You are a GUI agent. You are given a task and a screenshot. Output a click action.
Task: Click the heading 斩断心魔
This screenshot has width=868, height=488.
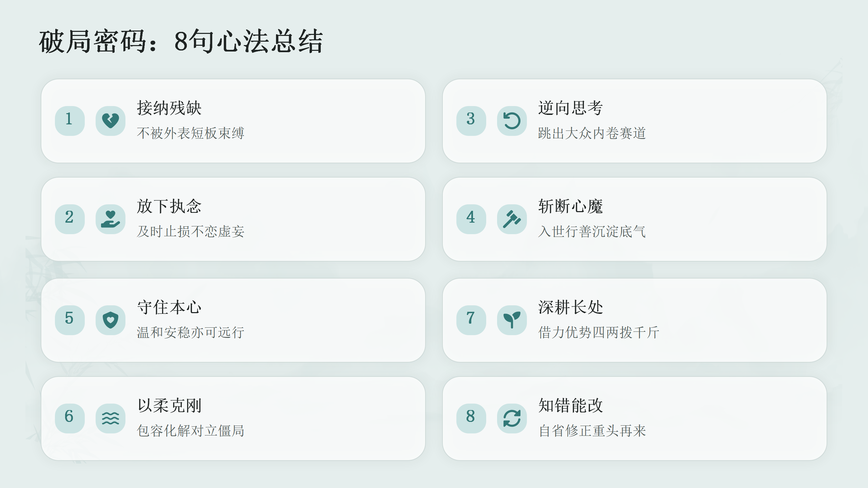click(x=571, y=206)
